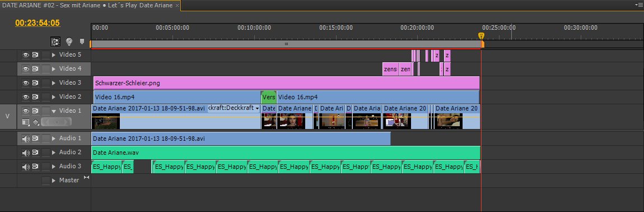Expand the Video 3 track

click(53, 83)
